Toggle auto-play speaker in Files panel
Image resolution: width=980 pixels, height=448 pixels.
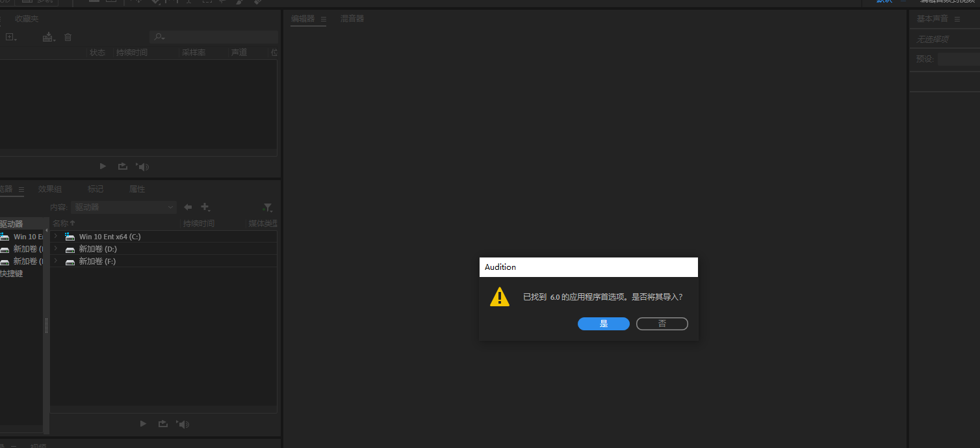coord(142,166)
